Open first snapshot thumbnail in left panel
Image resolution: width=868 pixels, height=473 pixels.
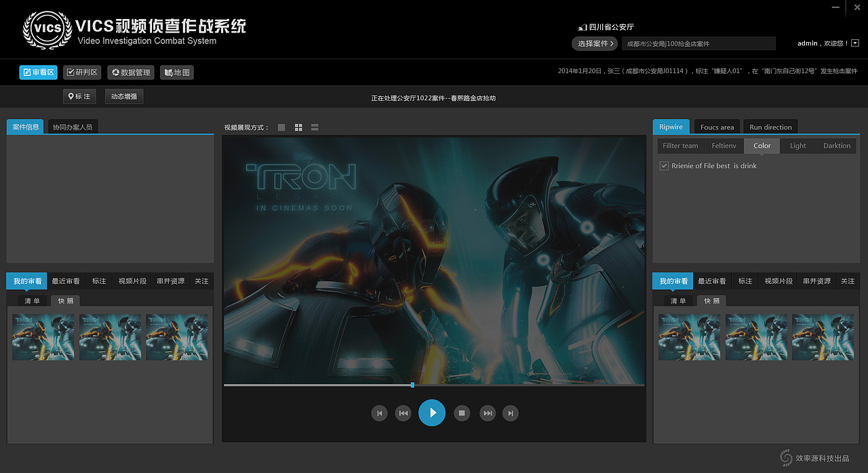click(x=43, y=337)
